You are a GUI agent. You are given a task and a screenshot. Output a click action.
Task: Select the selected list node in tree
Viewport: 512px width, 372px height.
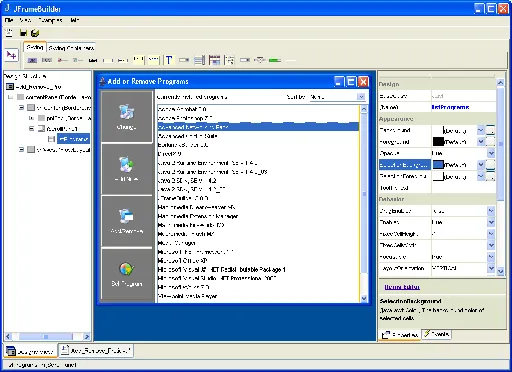click(73, 139)
